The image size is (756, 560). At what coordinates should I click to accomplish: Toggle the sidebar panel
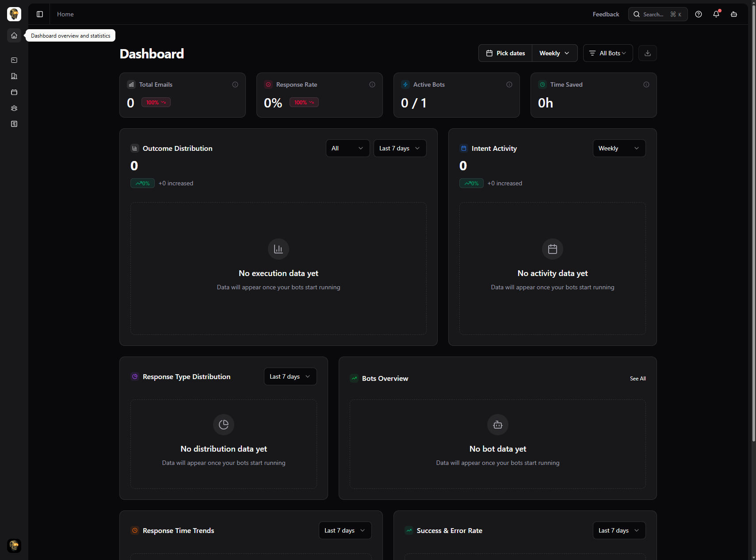(40, 14)
